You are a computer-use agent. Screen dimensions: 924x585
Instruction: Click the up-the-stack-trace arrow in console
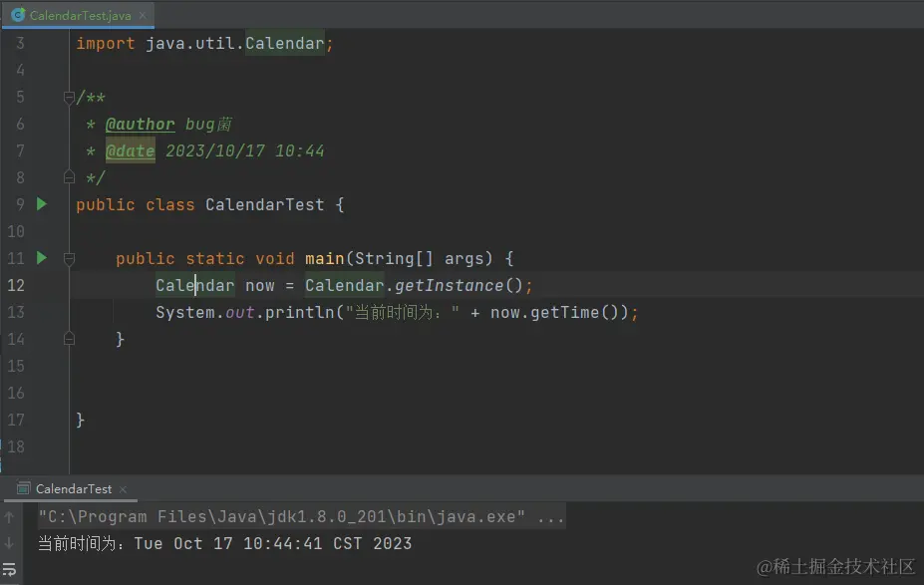point(9,517)
